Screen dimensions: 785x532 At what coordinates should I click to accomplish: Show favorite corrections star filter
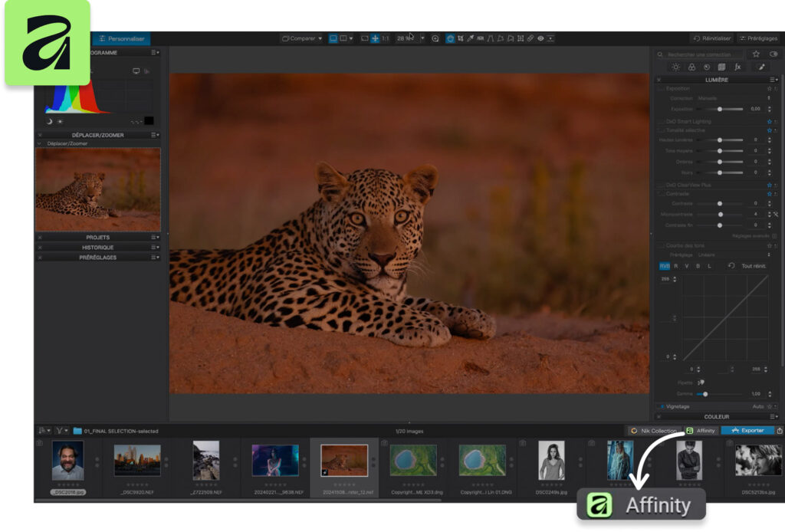pos(756,54)
